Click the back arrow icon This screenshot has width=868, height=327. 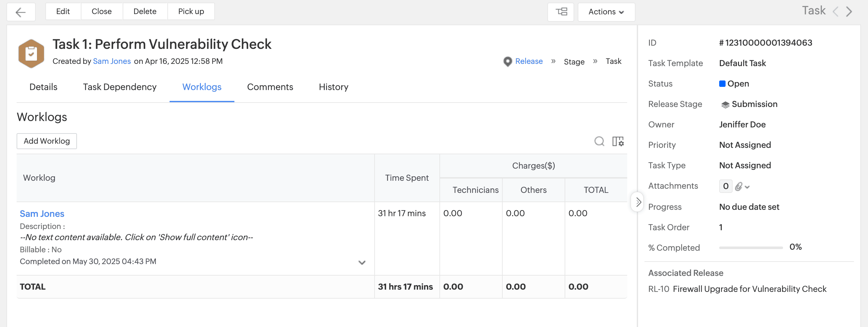pos(21,12)
